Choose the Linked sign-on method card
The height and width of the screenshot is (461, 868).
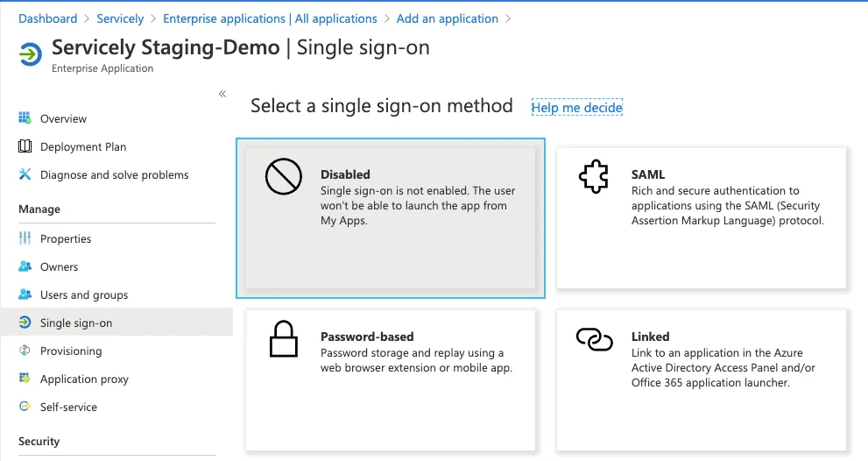(702, 380)
